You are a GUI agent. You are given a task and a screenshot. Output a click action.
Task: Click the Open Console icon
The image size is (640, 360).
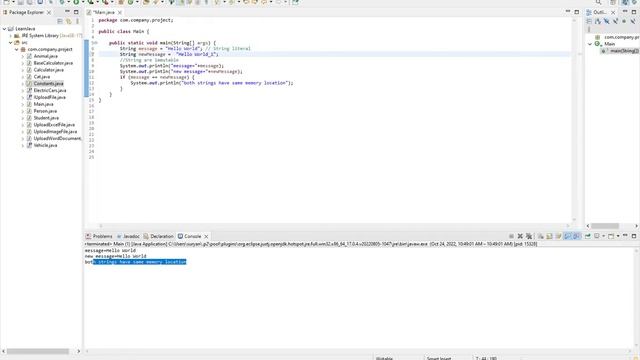(611, 236)
